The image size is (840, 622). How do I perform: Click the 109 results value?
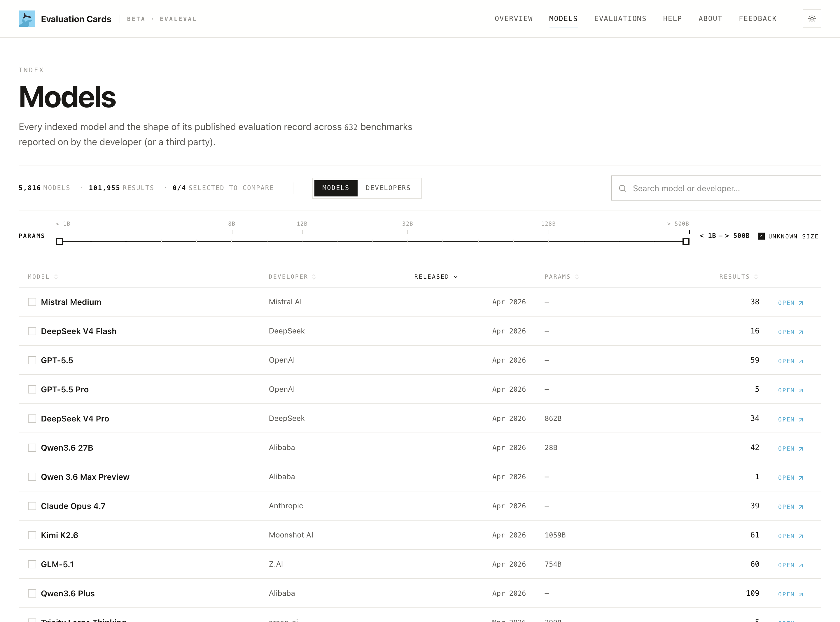pyautogui.click(x=752, y=593)
